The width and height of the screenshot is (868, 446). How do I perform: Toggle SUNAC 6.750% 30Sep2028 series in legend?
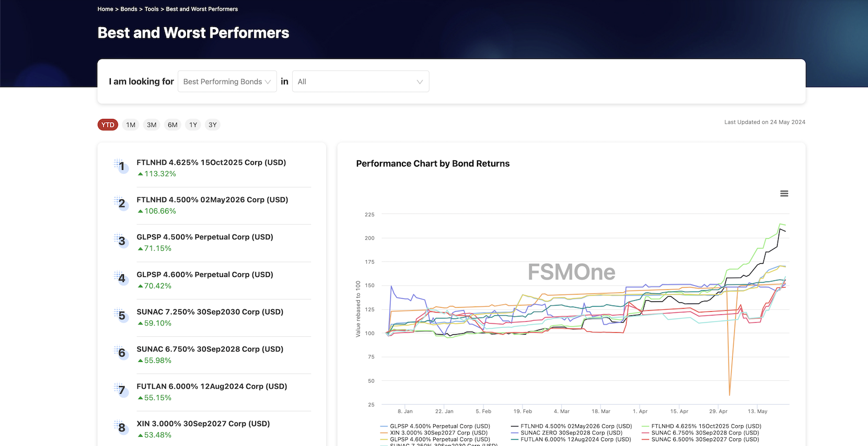coord(700,432)
